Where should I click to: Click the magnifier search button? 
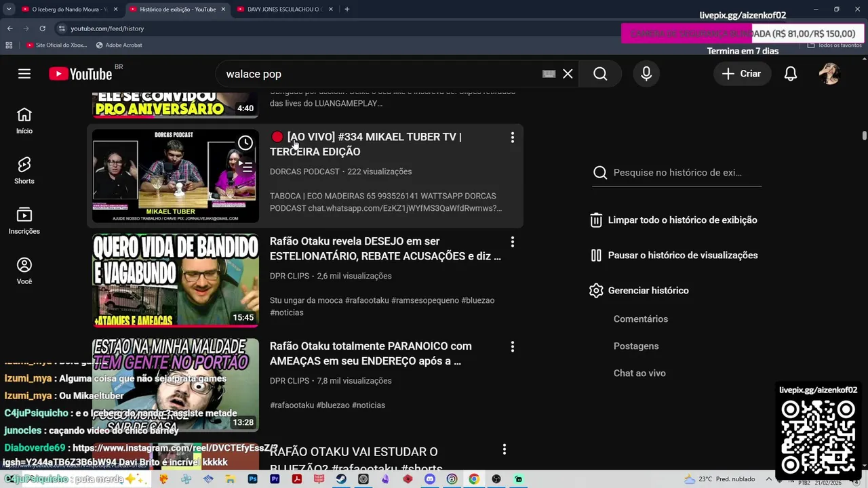(x=600, y=74)
